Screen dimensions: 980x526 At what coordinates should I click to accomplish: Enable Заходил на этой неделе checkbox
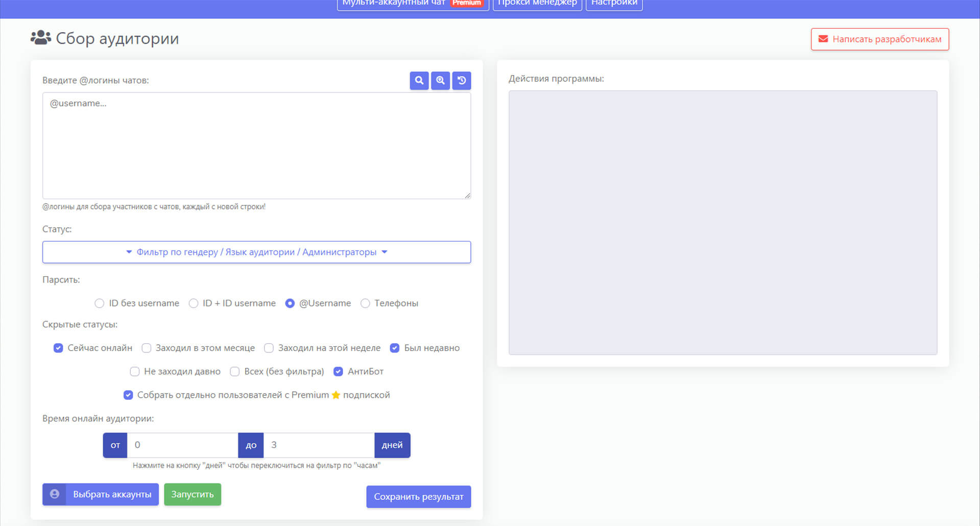269,348
